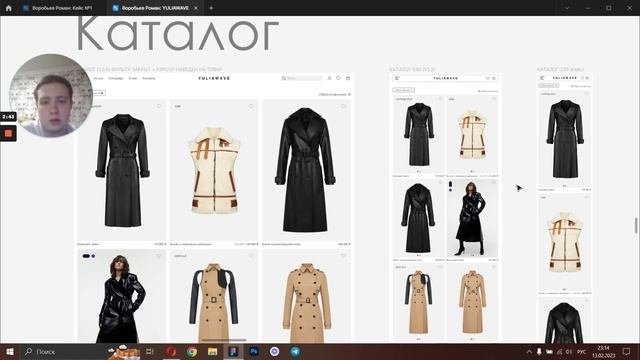Image resolution: width=640 pixels, height=360 pixels.
Task: Open the hamburger menu in mobile catalog
Action: click(542, 78)
